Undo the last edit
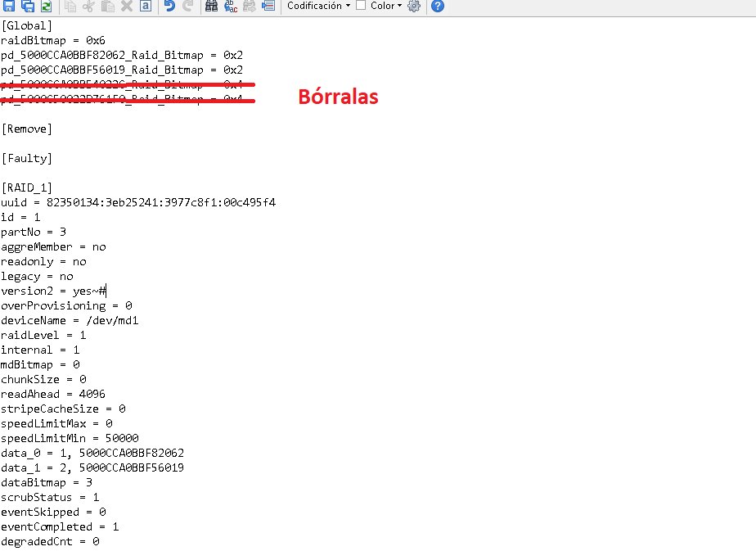 tap(169, 6)
